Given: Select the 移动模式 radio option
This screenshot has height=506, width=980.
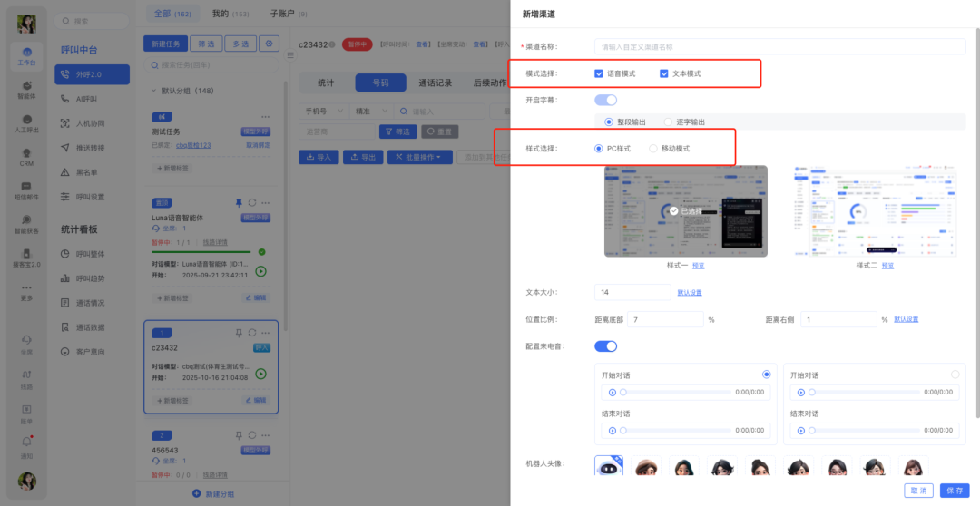Looking at the screenshot, I should 653,148.
